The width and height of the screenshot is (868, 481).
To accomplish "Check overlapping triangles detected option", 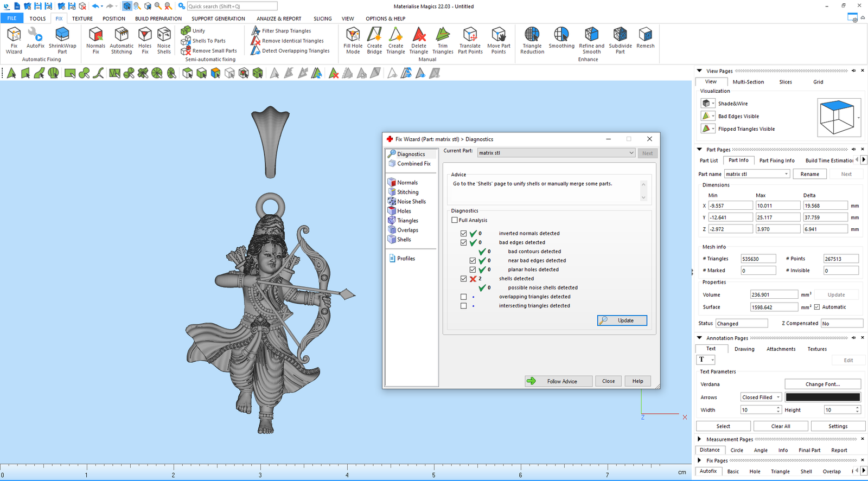I will click(463, 297).
